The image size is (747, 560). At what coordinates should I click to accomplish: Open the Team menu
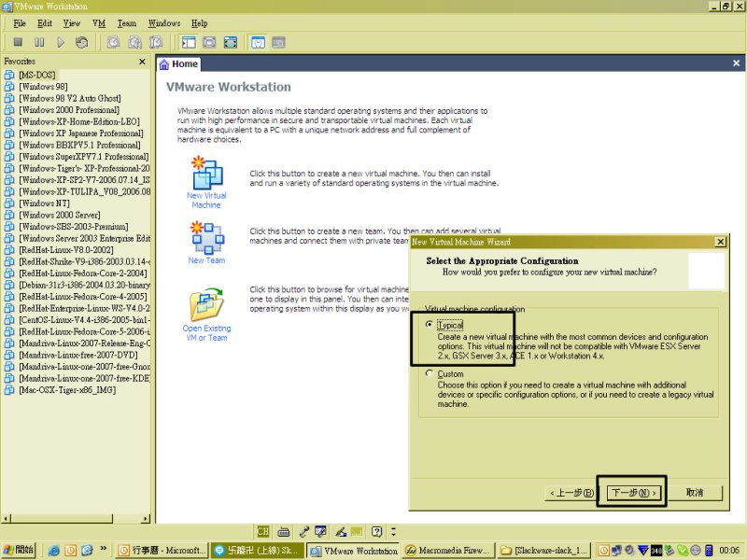(x=127, y=22)
